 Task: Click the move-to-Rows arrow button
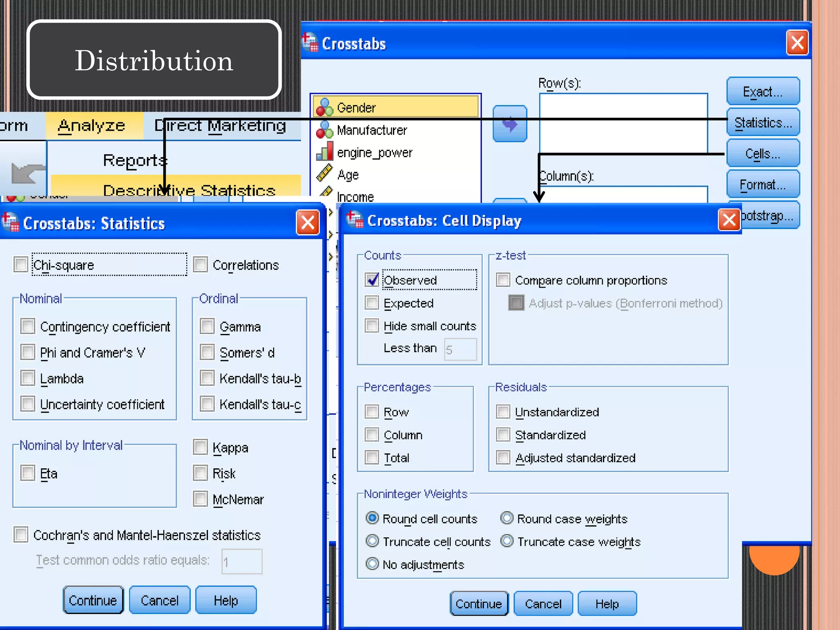coord(509,123)
